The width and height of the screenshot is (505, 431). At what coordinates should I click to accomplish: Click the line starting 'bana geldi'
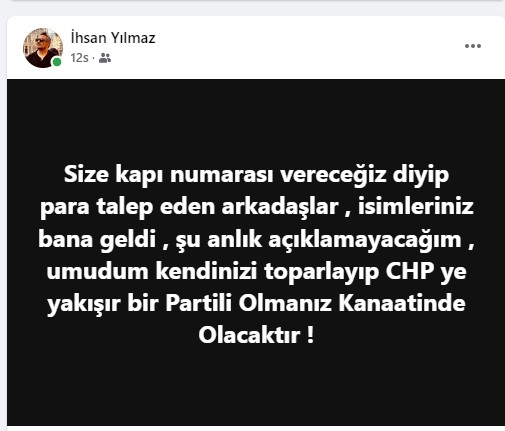[x=256, y=239]
